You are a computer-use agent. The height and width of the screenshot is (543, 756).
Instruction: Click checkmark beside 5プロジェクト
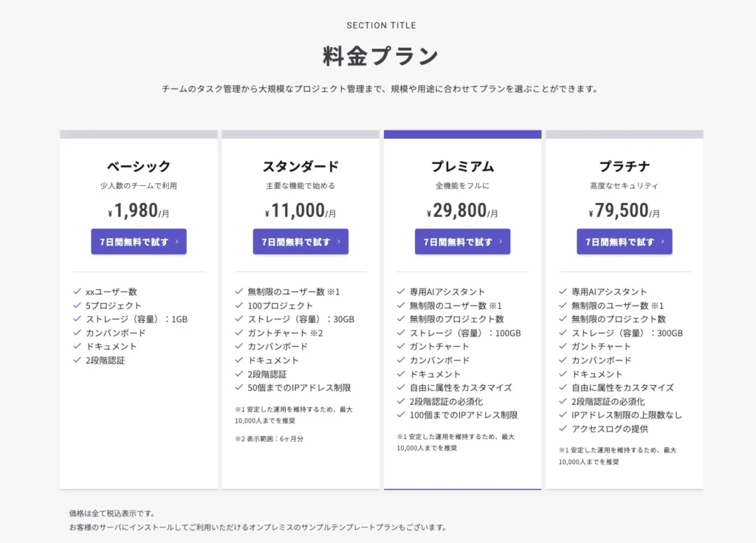coord(77,305)
